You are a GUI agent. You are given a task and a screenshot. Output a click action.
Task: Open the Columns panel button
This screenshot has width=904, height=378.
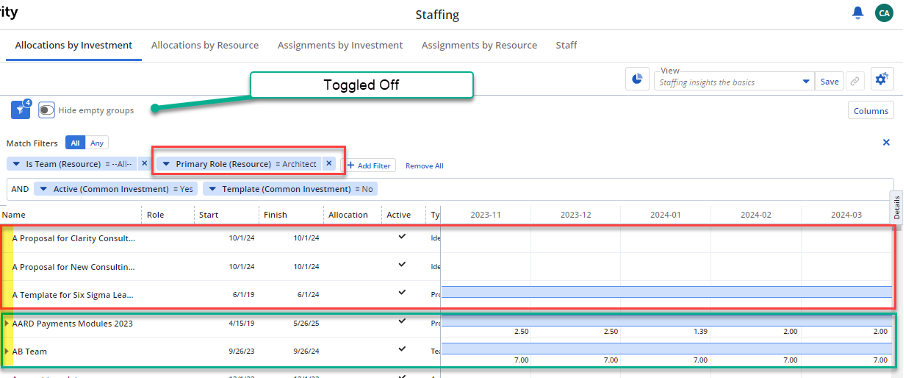click(871, 111)
